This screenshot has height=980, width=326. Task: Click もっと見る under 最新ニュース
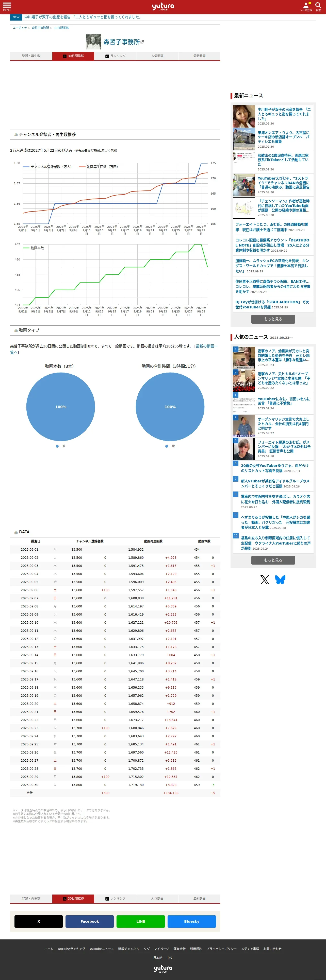click(273, 319)
